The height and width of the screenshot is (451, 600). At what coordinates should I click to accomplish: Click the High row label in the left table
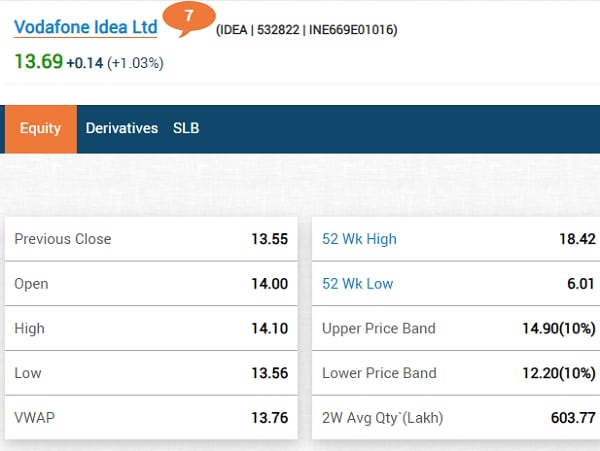(30, 328)
